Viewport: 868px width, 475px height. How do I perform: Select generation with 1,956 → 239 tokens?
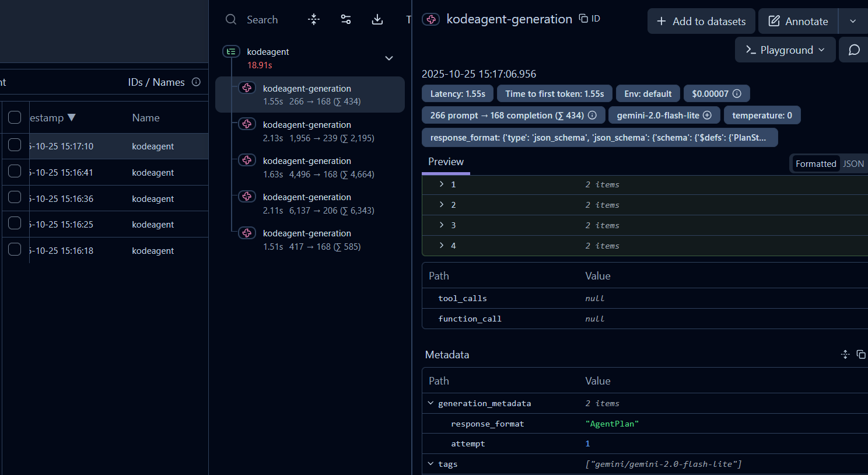tap(310, 131)
